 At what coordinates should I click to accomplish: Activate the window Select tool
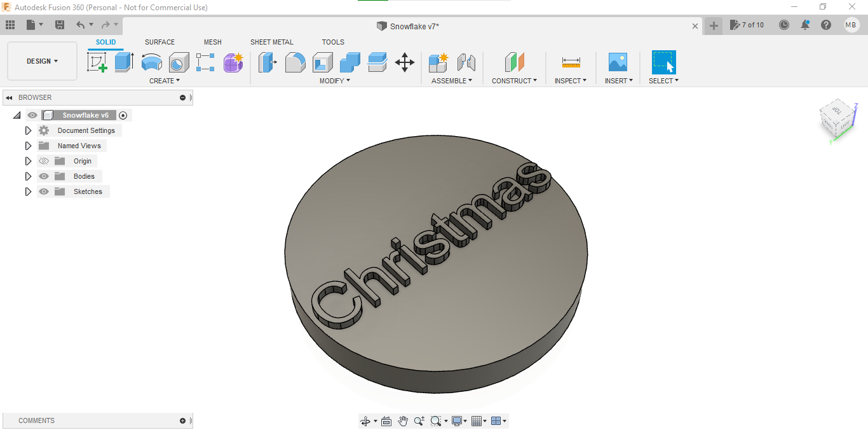pos(664,62)
